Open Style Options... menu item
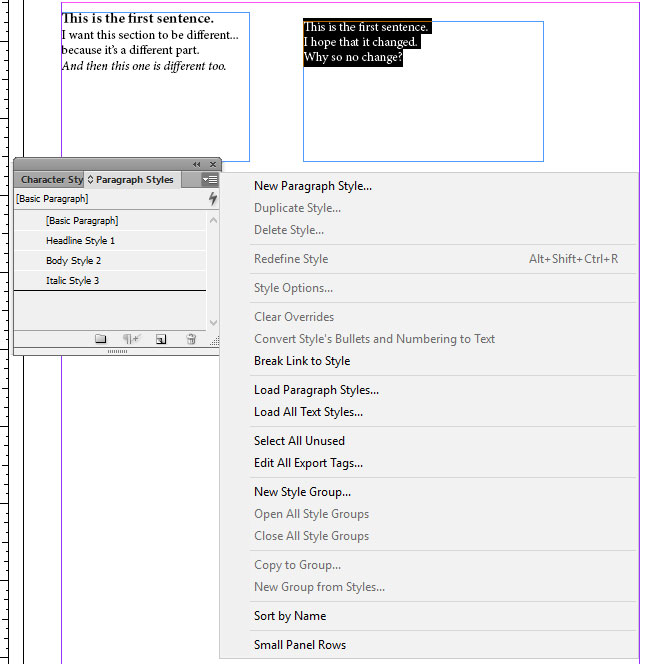Screen dimensions: 652x664 [x=293, y=288]
